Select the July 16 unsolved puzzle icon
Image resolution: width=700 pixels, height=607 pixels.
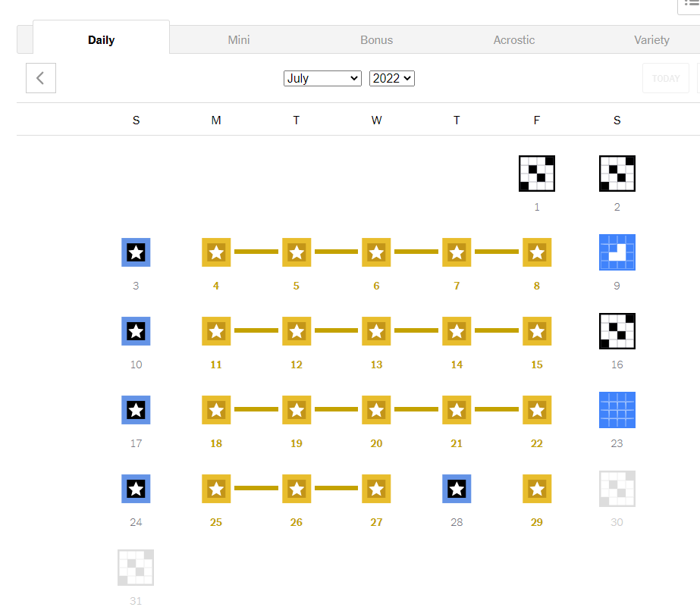click(617, 331)
